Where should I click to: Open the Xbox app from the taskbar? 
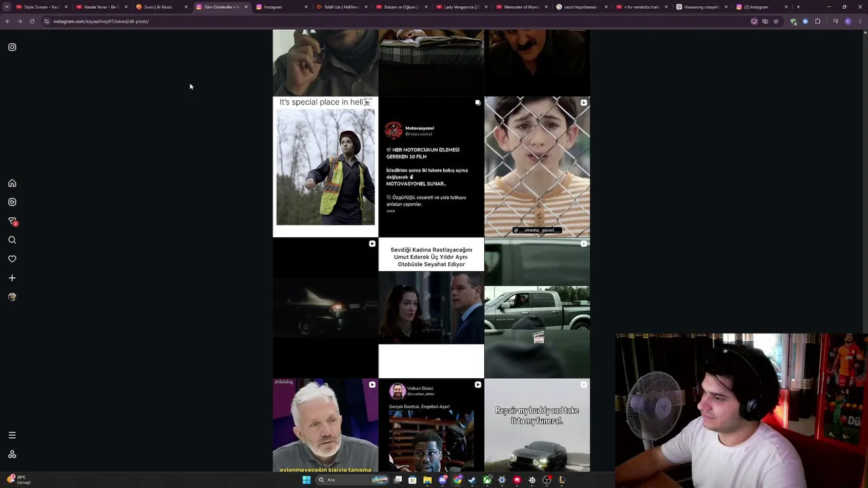tap(487, 480)
